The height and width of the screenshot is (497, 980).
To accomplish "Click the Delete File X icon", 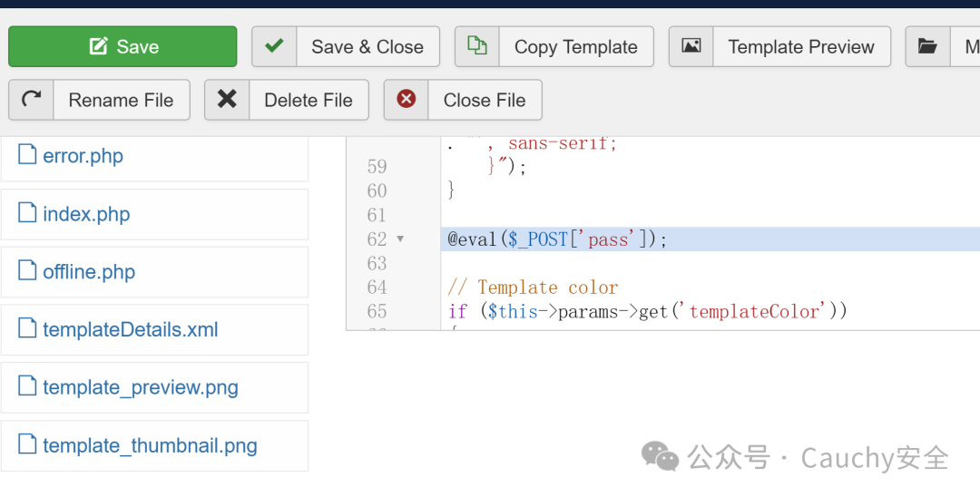I will pyautogui.click(x=227, y=100).
